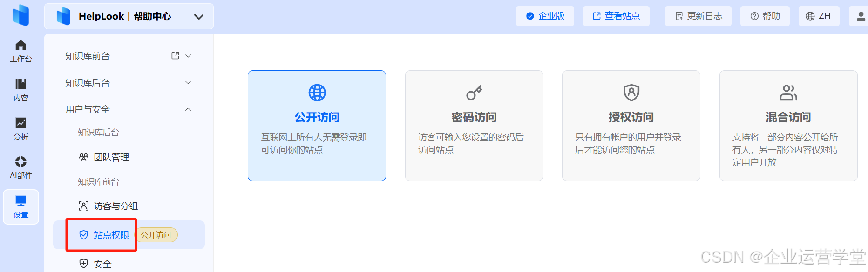
Task: Click the 知识库前台 sub-label above 访客与分组
Action: (x=98, y=182)
